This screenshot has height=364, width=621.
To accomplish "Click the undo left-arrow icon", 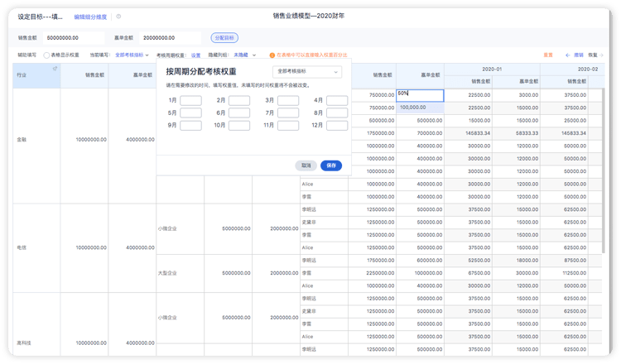I will pyautogui.click(x=567, y=55).
